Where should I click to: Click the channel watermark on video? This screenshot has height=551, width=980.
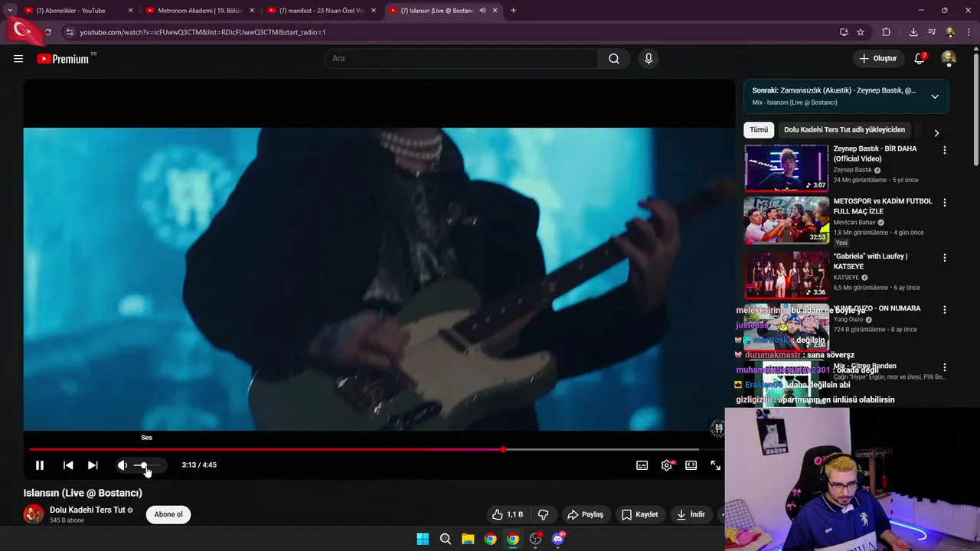pyautogui.click(x=717, y=428)
